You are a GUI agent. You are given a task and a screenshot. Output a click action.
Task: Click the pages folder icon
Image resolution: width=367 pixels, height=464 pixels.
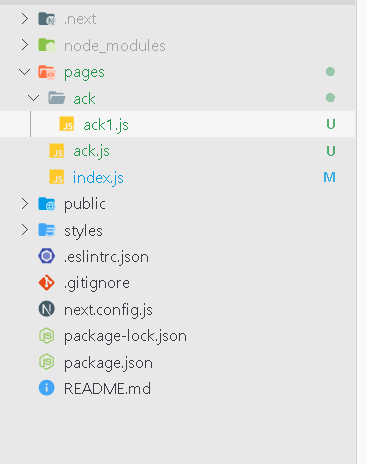tap(47, 72)
